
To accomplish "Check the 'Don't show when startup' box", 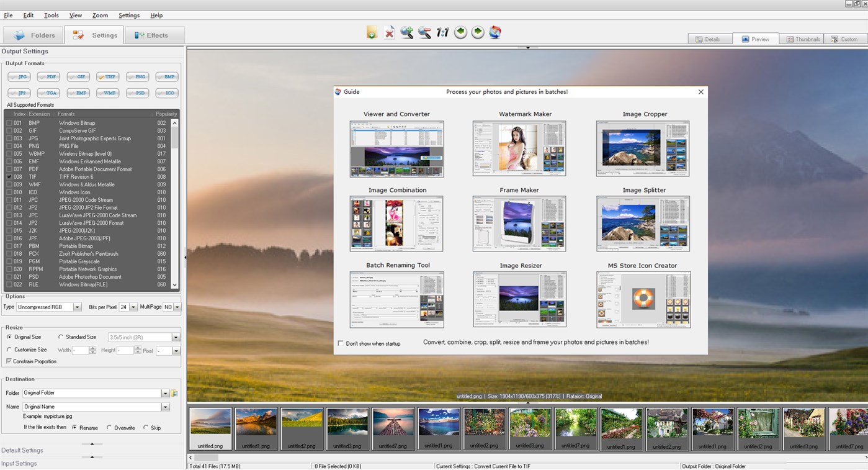I will click(x=340, y=343).
